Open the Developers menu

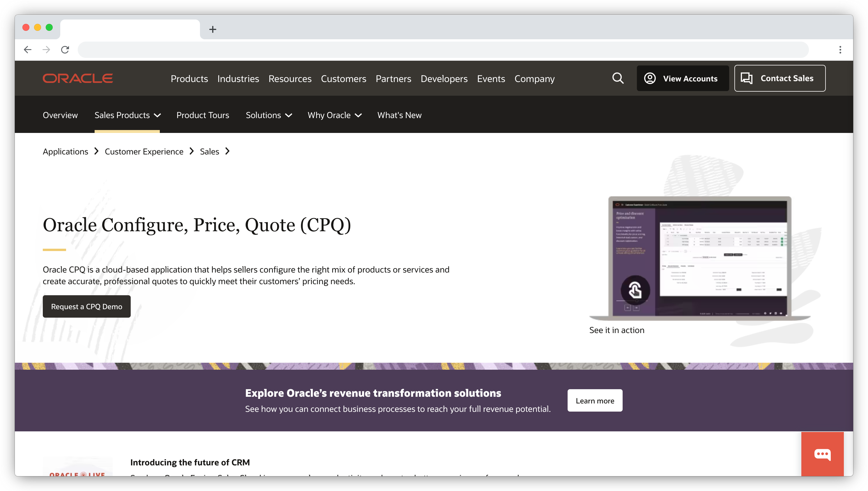point(444,79)
